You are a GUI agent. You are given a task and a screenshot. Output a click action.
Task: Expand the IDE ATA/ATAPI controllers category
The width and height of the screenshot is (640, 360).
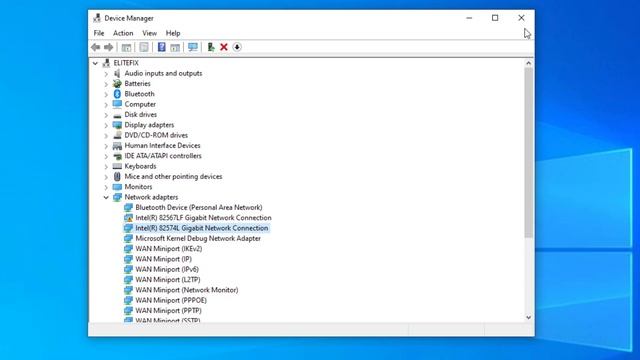106,156
